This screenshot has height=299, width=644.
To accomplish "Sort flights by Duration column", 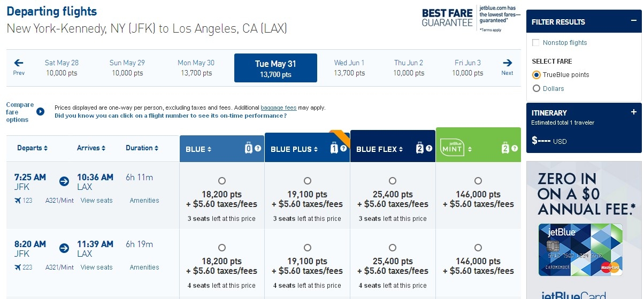I will 142,148.
